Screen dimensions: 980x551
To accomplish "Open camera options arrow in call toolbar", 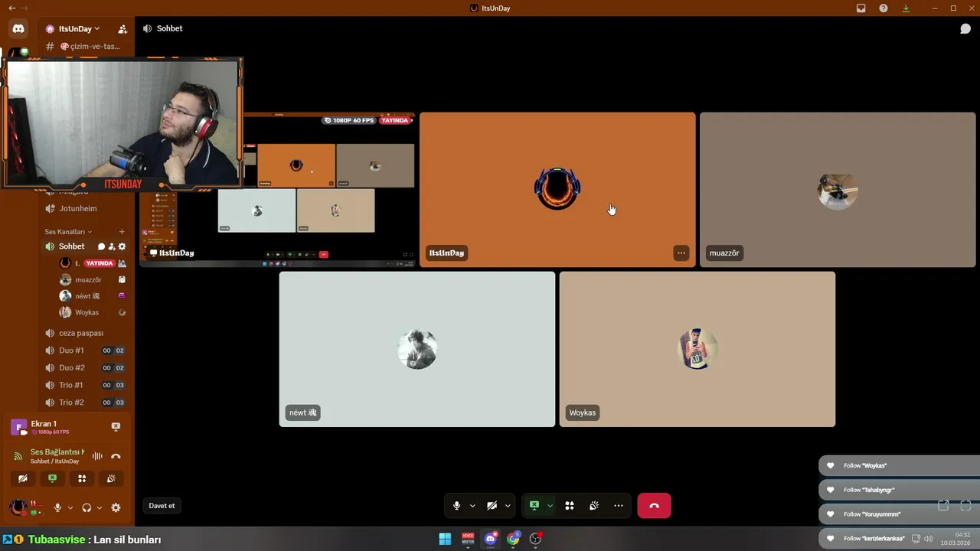I will pos(508,506).
